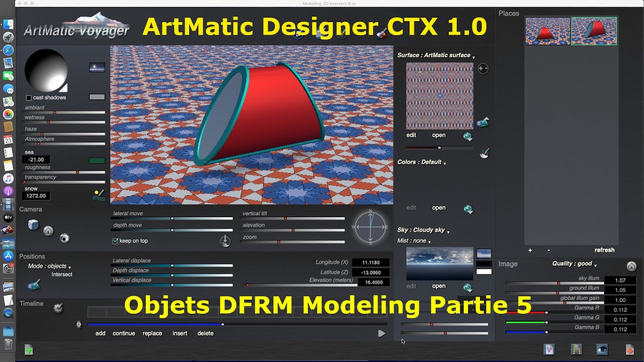Uncheck the keep on top checkbox
This screenshot has width=644, height=362.
[x=115, y=241]
